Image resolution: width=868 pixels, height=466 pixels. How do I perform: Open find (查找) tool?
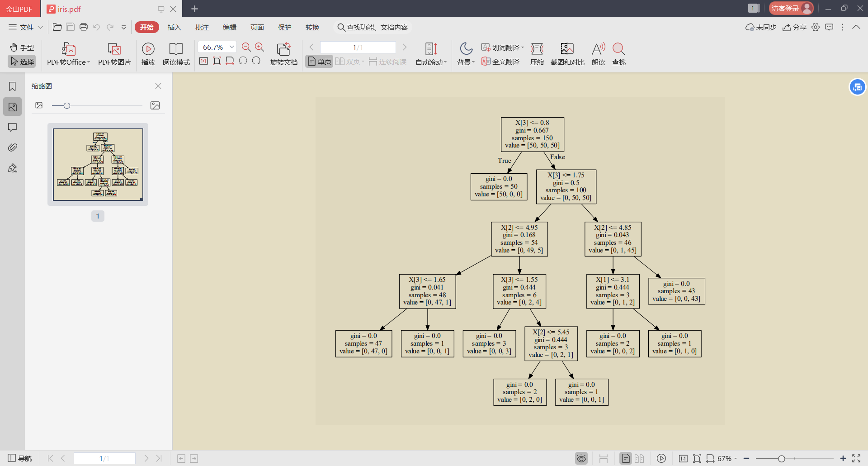coord(619,54)
